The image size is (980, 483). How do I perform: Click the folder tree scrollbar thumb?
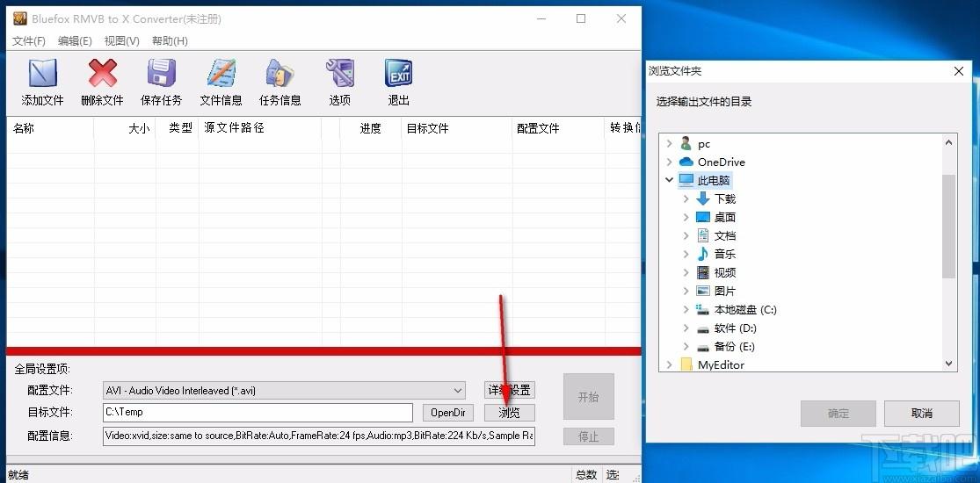pyautogui.click(x=948, y=227)
